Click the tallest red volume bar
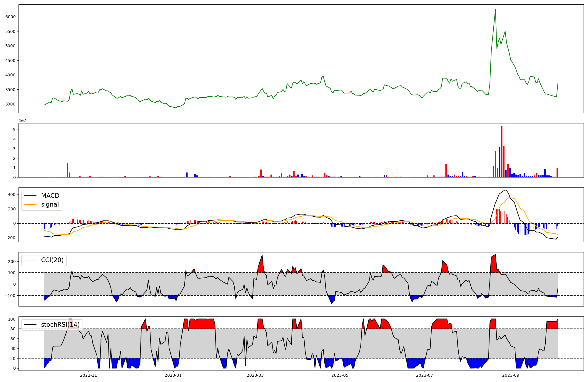The width and height of the screenshot is (588, 382). (x=502, y=152)
